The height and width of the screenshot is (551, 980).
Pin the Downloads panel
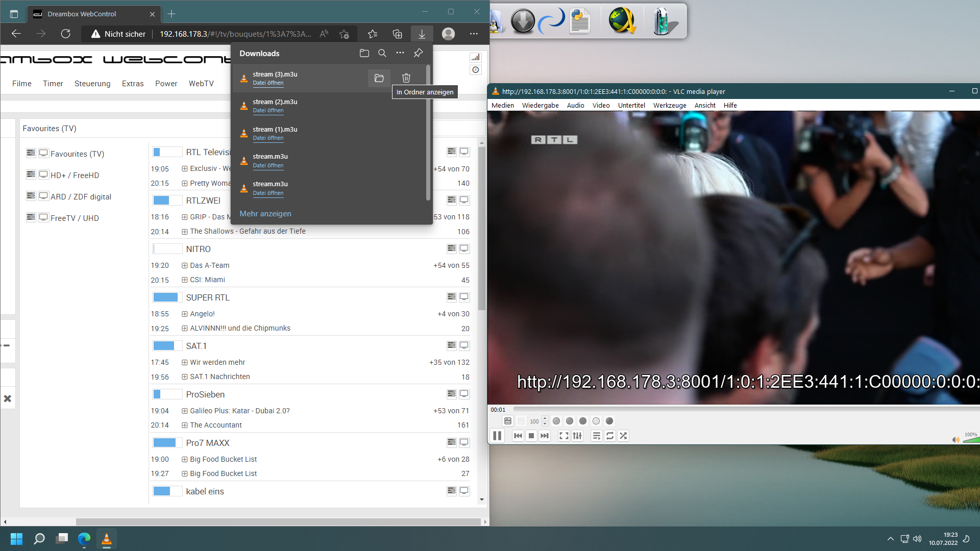[x=418, y=53]
